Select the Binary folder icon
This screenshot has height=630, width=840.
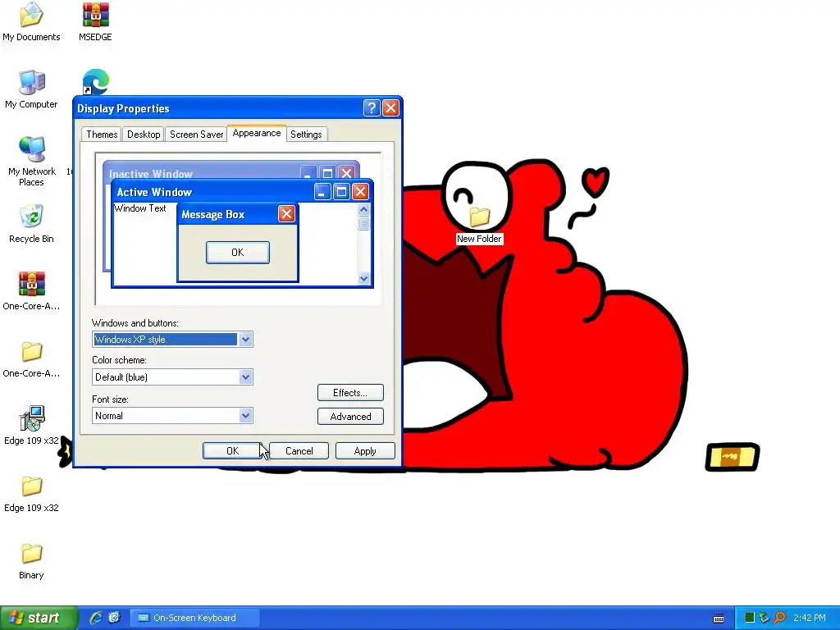click(31, 560)
